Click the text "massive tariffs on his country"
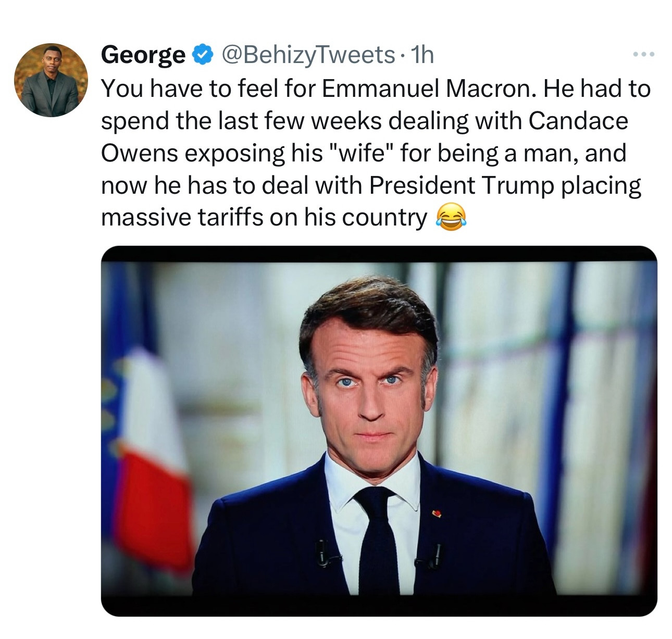This screenshot has width=672, height=639. pos(264,218)
